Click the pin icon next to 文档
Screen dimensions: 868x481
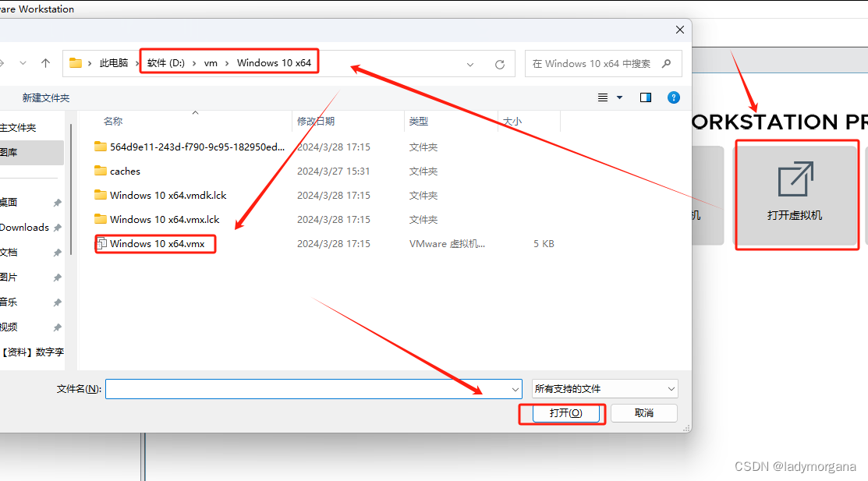[57, 253]
